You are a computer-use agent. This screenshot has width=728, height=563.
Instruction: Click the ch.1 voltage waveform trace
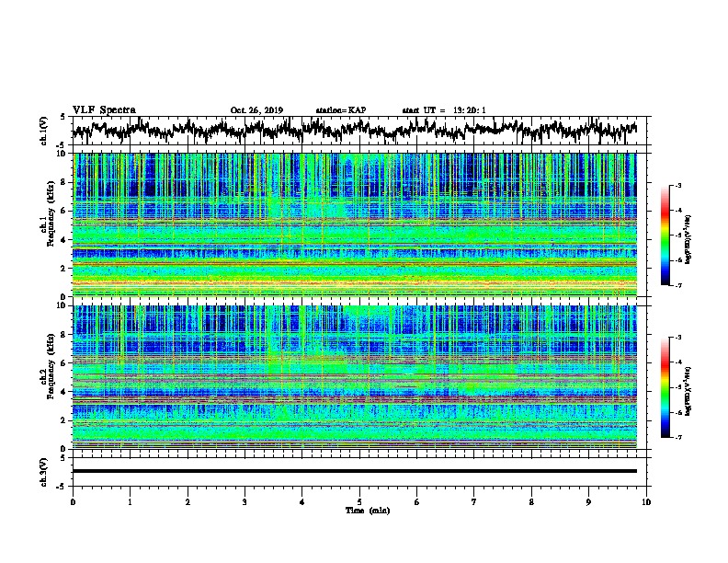pos(354,131)
